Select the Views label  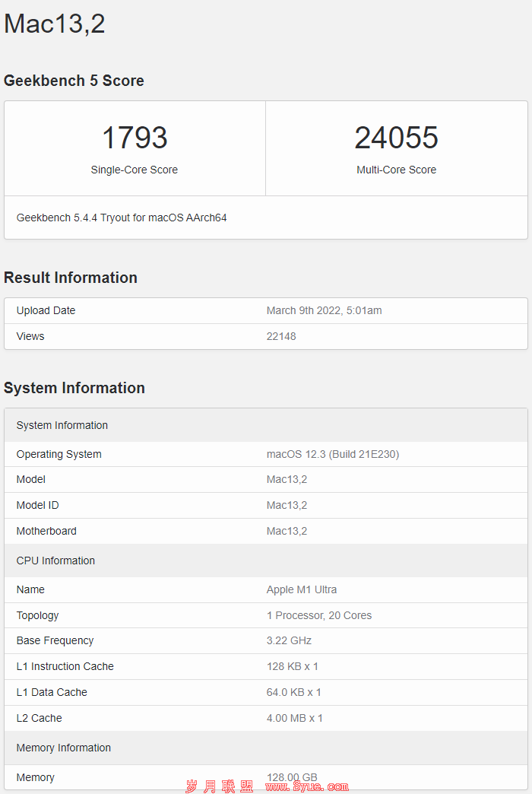tap(30, 336)
